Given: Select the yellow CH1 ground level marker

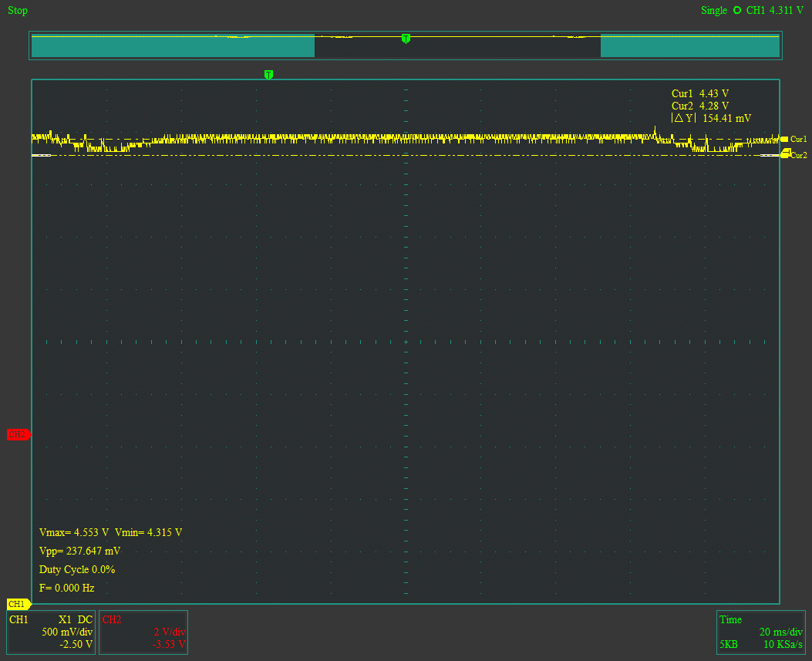Looking at the screenshot, I should coord(19,604).
